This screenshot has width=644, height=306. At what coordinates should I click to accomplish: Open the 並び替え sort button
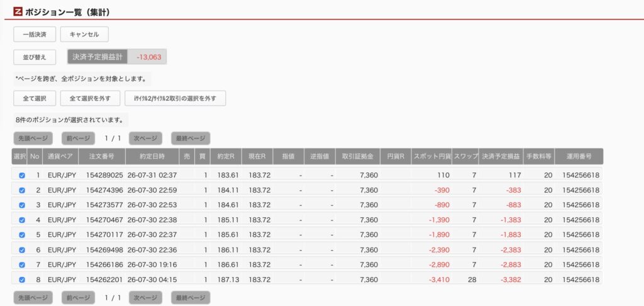(35, 57)
